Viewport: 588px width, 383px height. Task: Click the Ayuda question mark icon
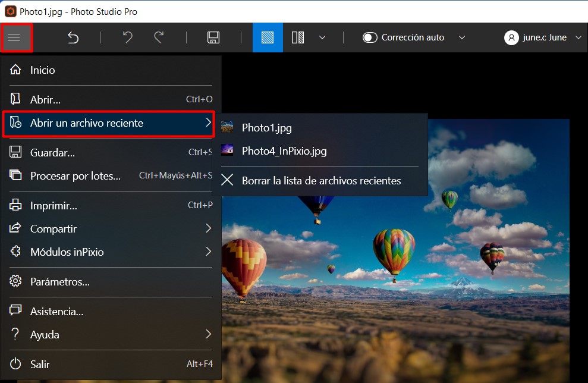(x=15, y=334)
